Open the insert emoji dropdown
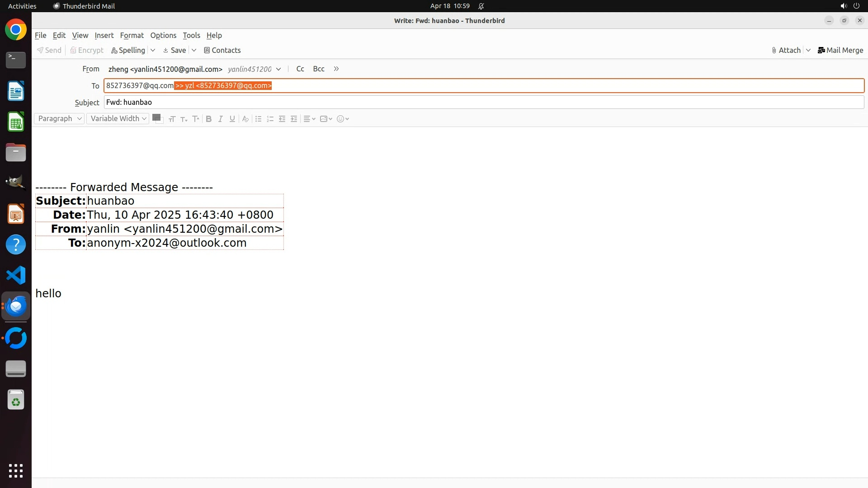Viewport: 868px width, 488px height. click(343, 119)
